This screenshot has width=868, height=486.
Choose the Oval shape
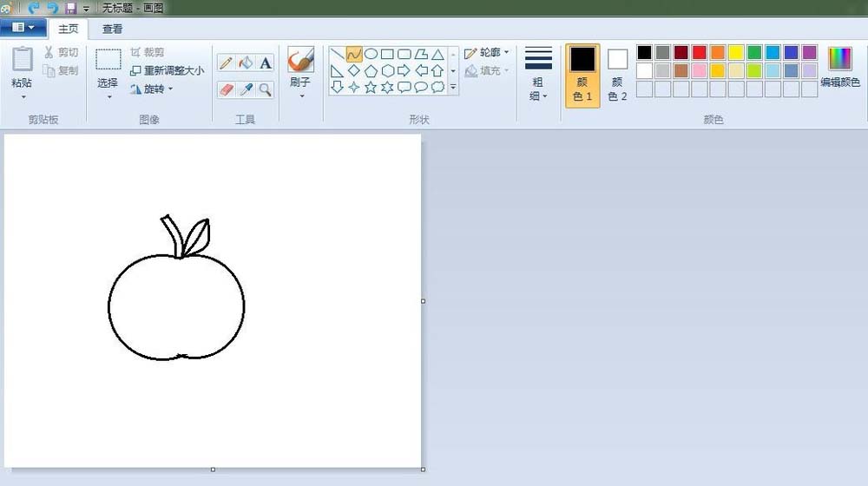coord(371,55)
